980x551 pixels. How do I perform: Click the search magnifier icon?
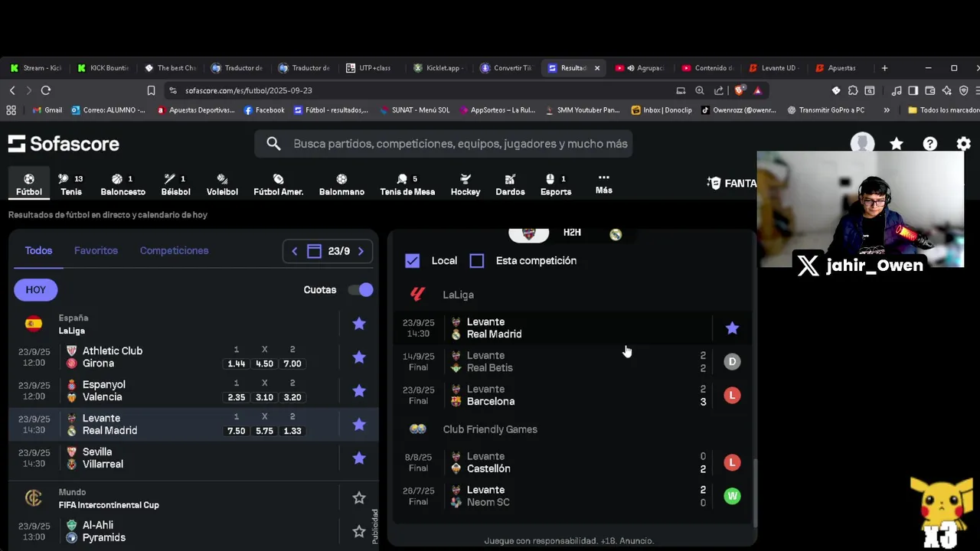coord(273,144)
